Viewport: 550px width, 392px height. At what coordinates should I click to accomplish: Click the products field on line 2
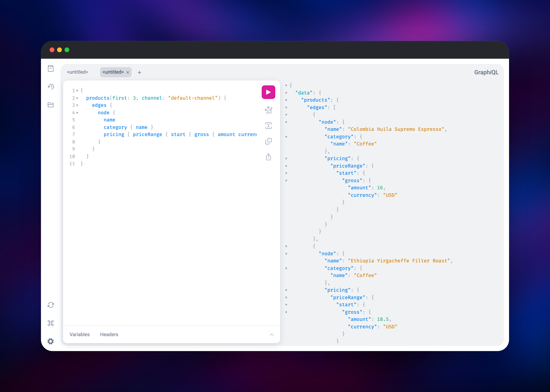(x=98, y=98)
